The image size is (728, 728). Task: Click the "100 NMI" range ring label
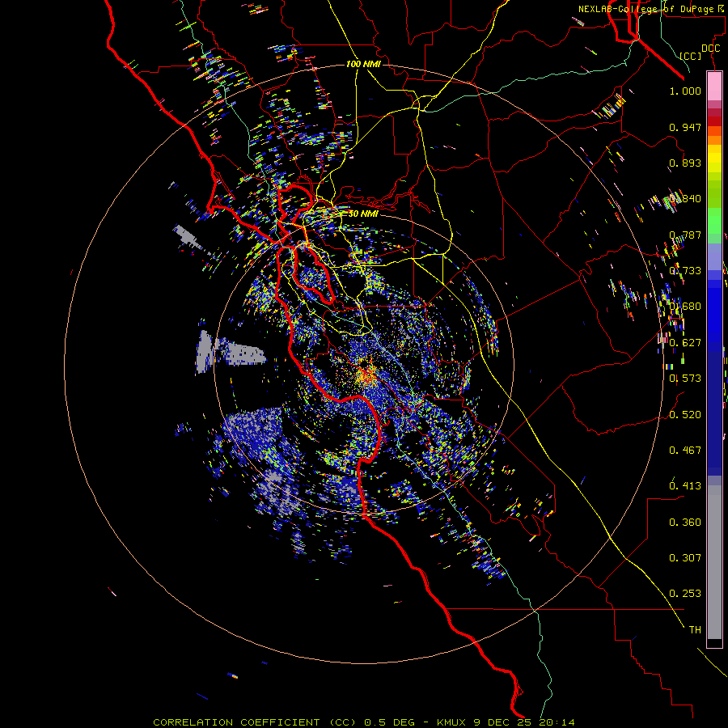click(363, 64)
